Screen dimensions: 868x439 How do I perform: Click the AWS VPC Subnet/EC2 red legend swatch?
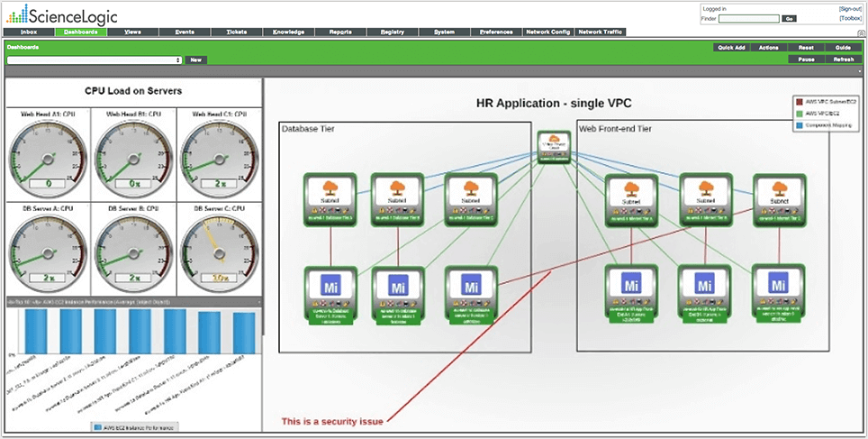click(800, 102)
